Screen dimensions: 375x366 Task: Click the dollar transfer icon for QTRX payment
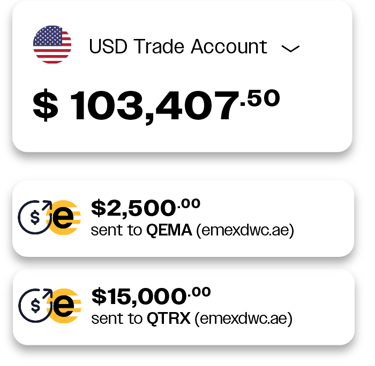35,305
